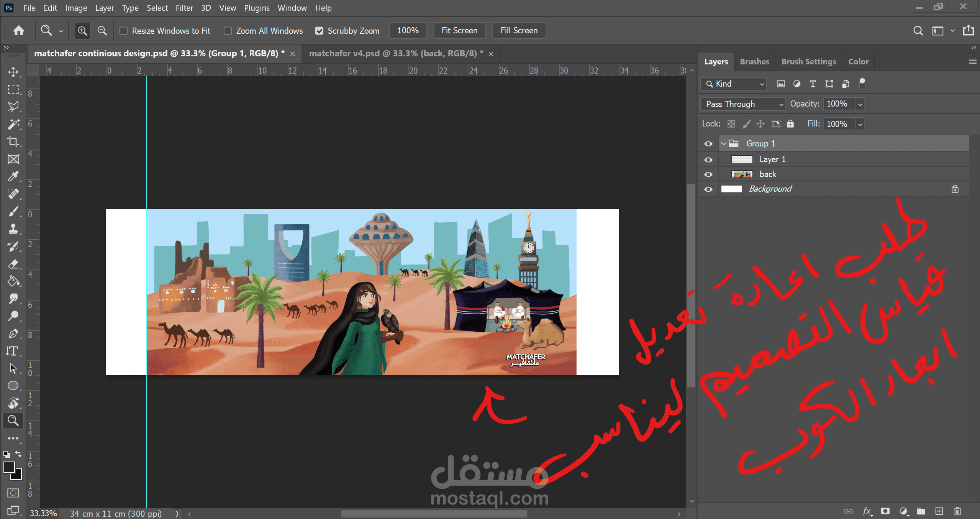This screenshot has height=519, width=980.
Task: Click the Fit Screen button
Action: tap(459, 31)
